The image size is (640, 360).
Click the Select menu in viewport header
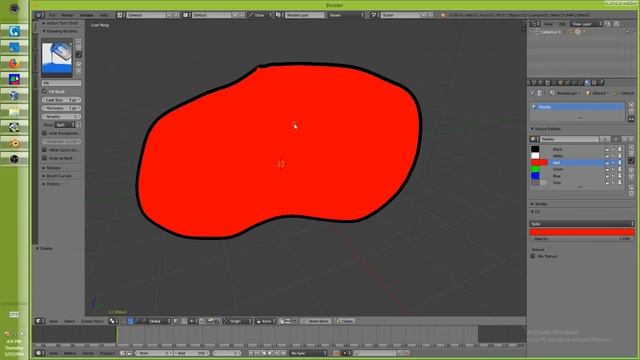[x=69, y=321]
